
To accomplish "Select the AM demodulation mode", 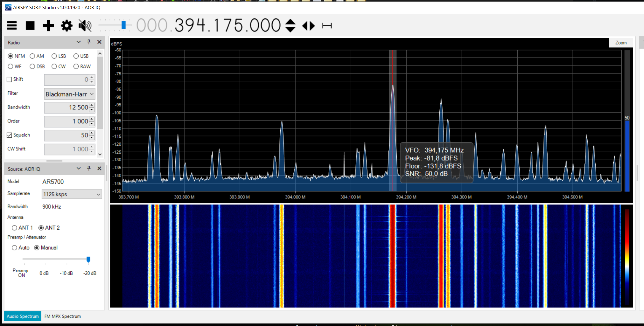I will tap(32, 56).
